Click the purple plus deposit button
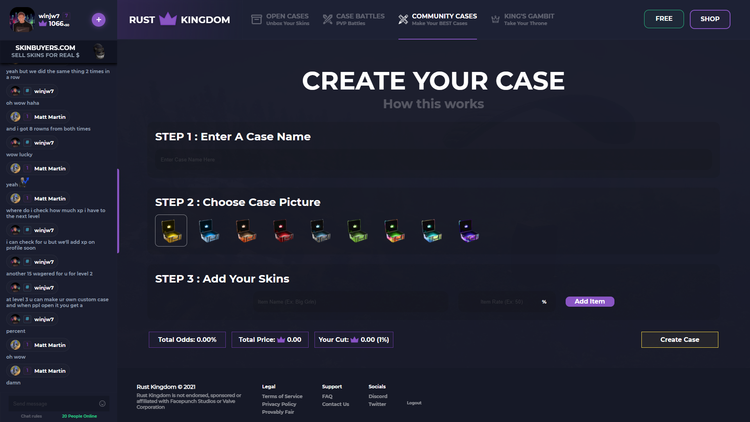The width and height of the screenshot is (750, 422). [x=98, y=19]
